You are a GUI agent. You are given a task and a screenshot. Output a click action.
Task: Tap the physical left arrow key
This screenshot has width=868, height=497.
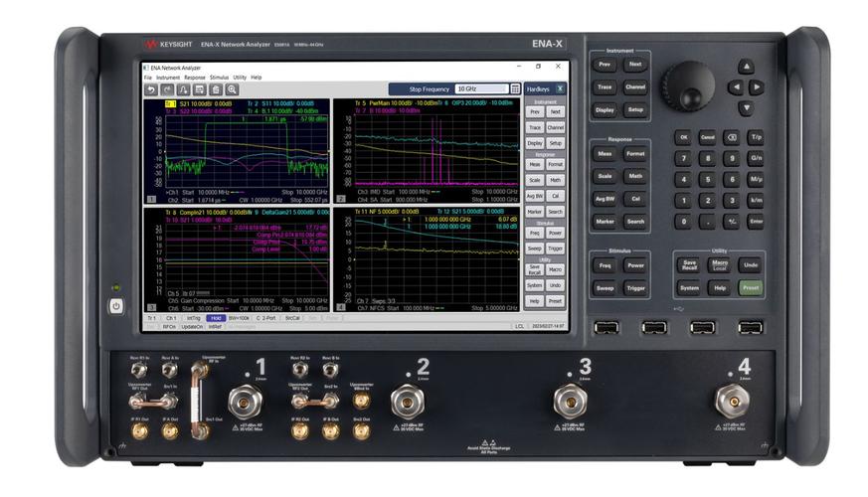coord(736,86)
